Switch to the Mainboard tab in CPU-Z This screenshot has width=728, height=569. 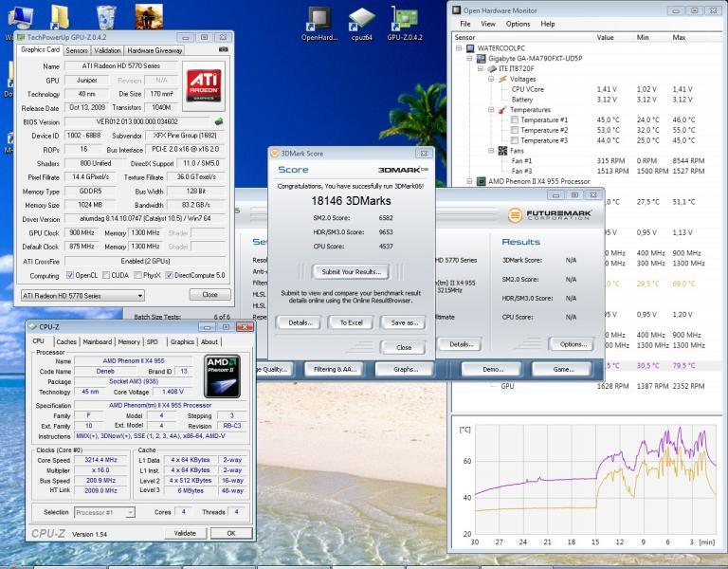pos(98,341)
